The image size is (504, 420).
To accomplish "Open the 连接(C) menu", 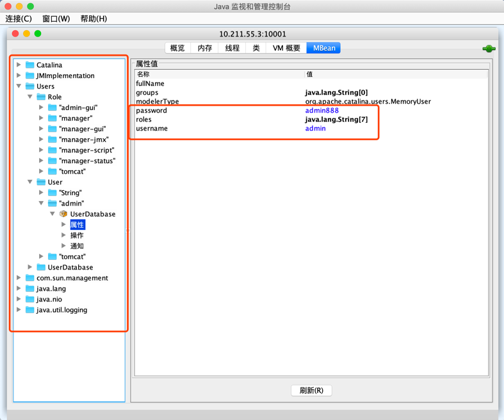I will [x=19, y=19].
